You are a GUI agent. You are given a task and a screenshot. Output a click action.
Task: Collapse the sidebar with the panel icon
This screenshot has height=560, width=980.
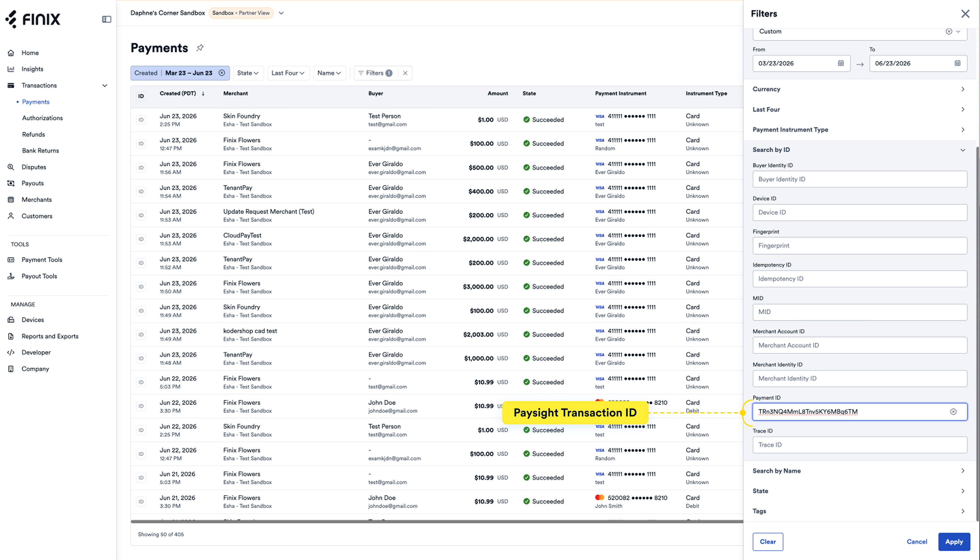(x=106, y=19)
